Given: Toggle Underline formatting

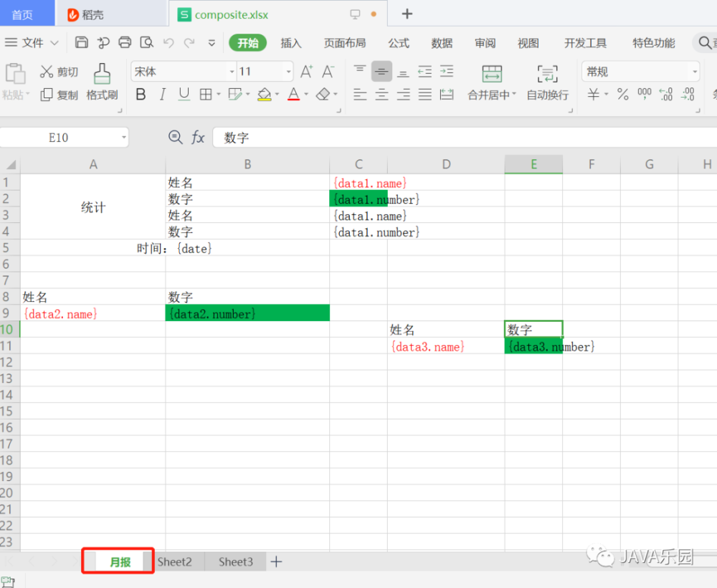Looking at the screenshot, I should 184,95.
